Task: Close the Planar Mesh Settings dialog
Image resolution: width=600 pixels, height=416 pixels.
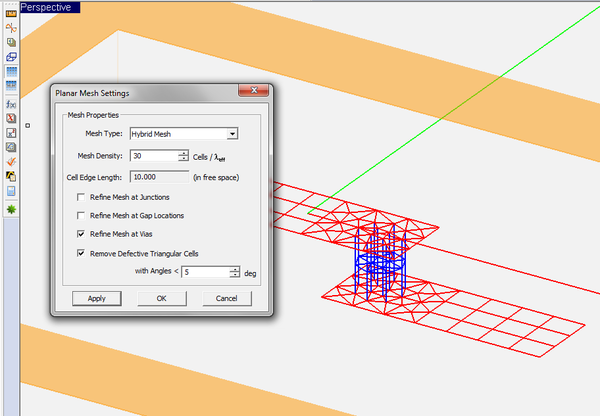Action: pos(265,93)
